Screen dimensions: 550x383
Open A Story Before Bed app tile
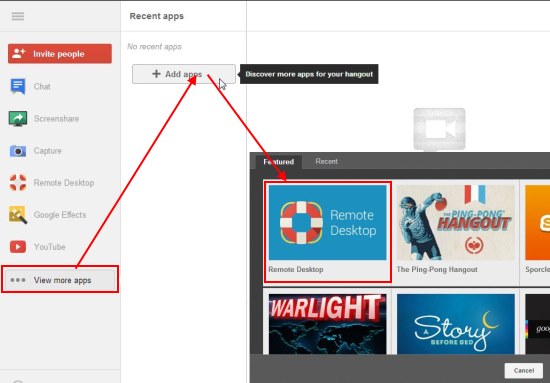click(x=456, y=323)
